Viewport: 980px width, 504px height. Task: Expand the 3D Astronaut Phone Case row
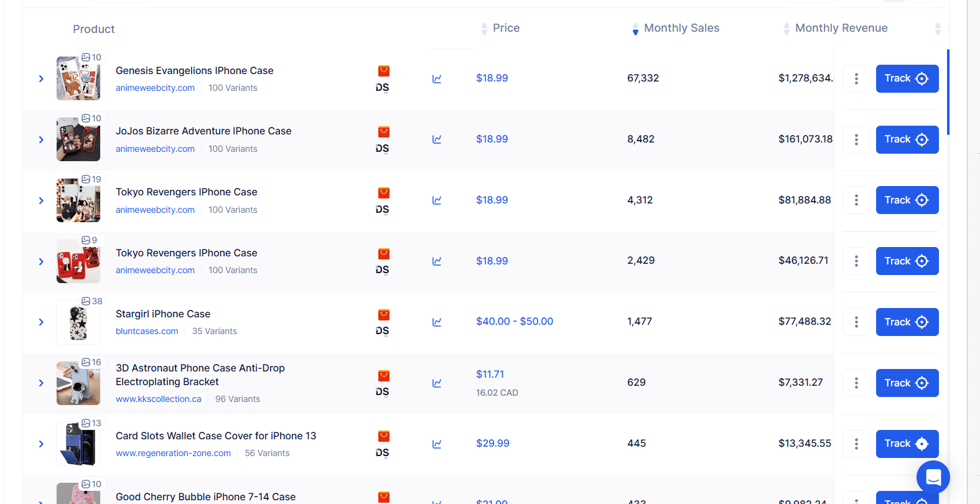41,383
